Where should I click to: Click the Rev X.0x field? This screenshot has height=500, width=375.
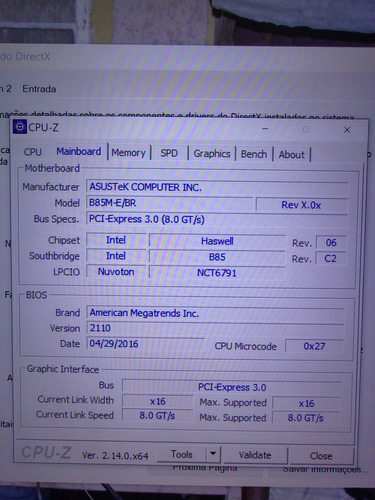301,205
